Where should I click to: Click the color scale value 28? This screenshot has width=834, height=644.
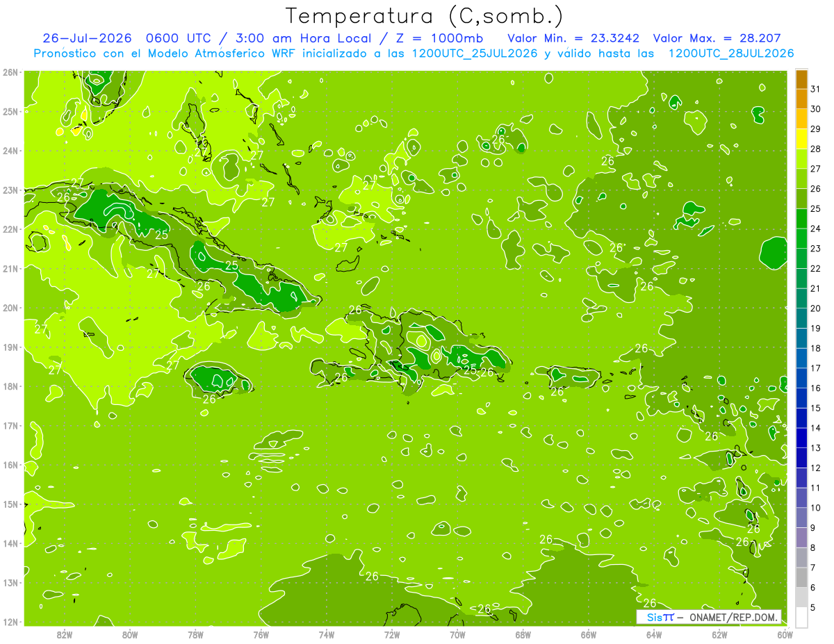point(816,149)
